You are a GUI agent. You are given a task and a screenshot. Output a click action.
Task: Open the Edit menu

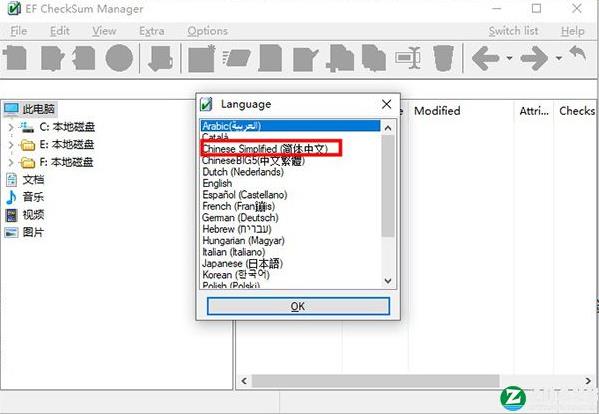[60, 31]
